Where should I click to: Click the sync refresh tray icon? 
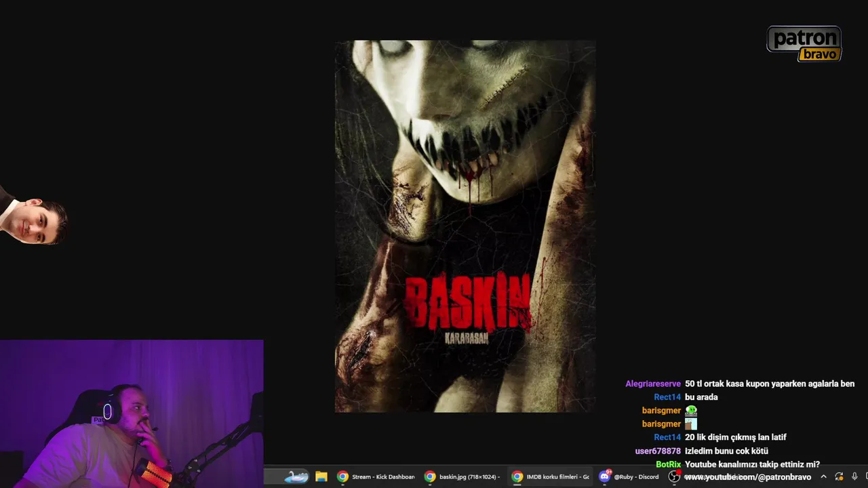pos(839,476)
